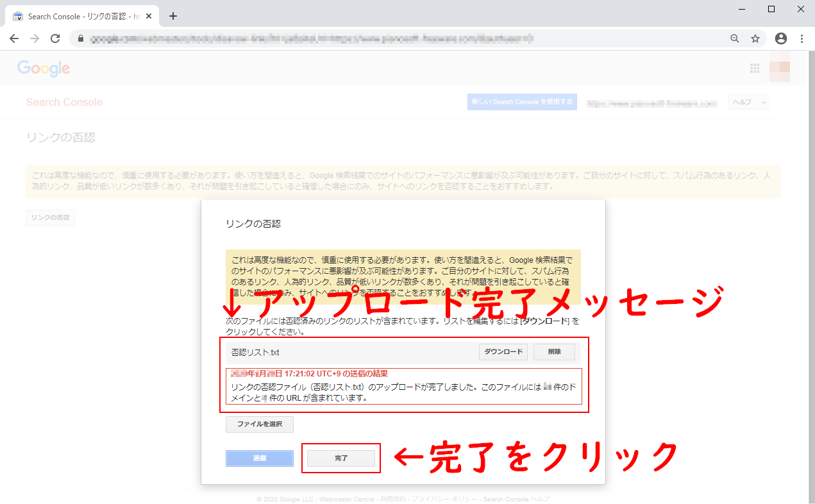Click the dialog title リンクの否認
The width and height of the screenshot is (815, 504).
[x=253, y=224]
